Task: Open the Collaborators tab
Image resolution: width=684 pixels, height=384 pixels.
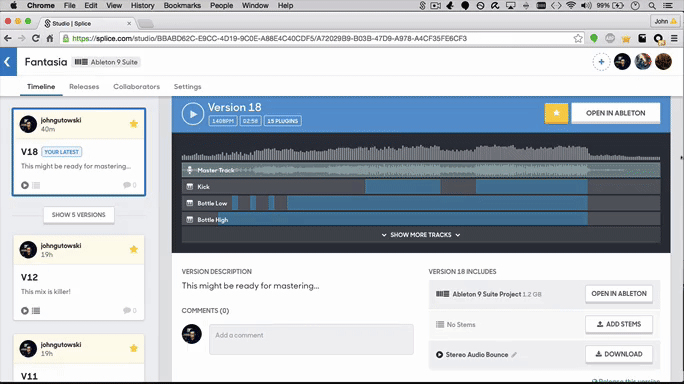Action: click(x=137, y=86)
